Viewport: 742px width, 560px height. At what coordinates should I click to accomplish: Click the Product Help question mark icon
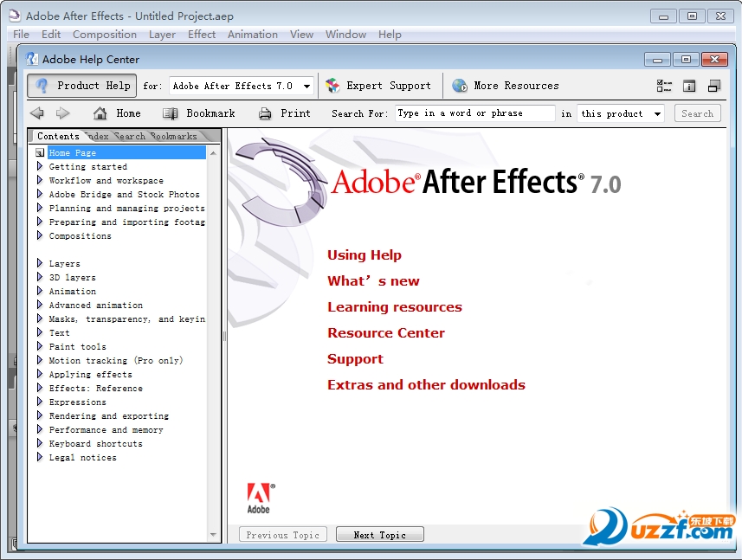coord(42,86)
